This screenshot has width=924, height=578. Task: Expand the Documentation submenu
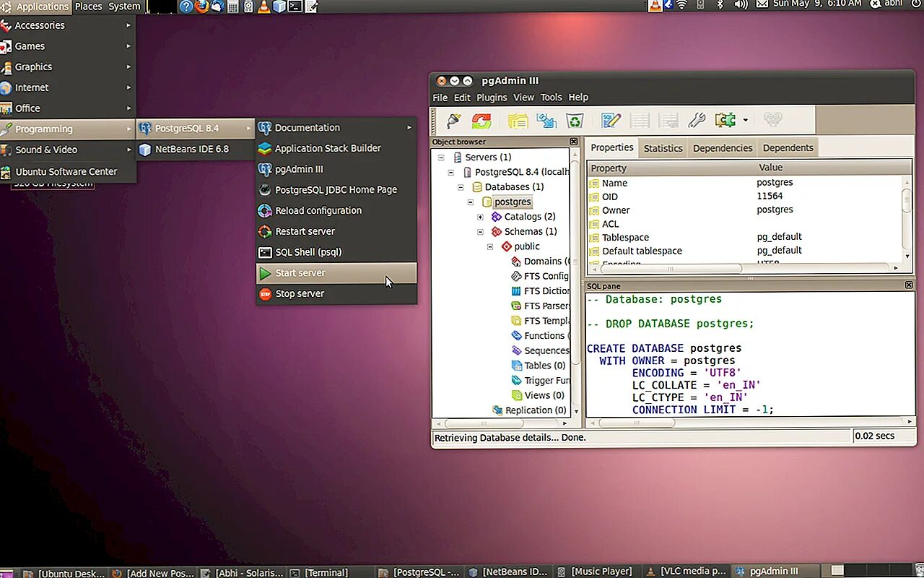coord(336,128)
